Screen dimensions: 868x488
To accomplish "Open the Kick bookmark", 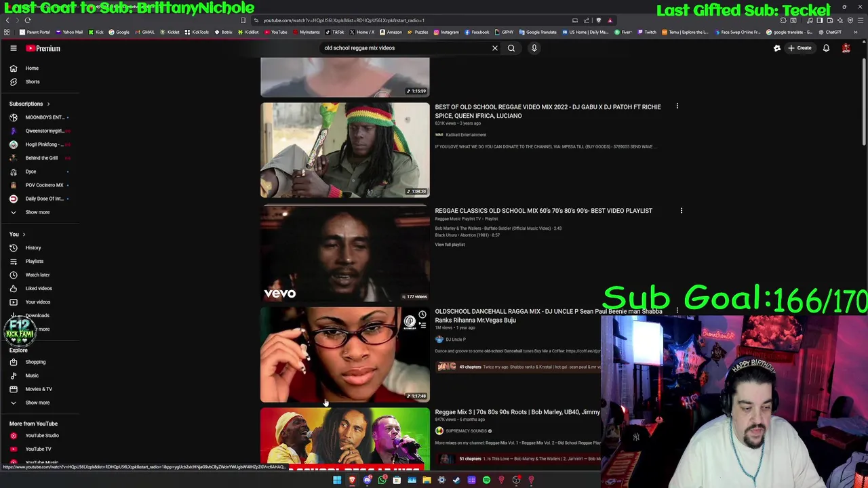I will 96,32.
